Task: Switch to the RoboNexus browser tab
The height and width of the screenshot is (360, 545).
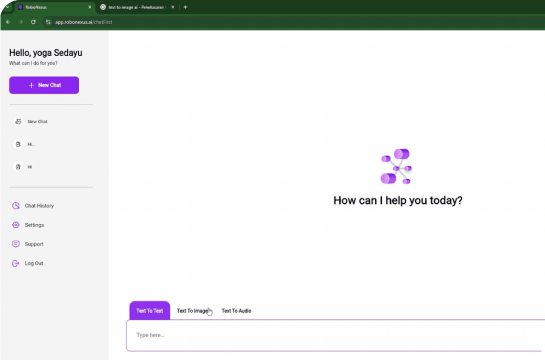Action: coord(54,7)
